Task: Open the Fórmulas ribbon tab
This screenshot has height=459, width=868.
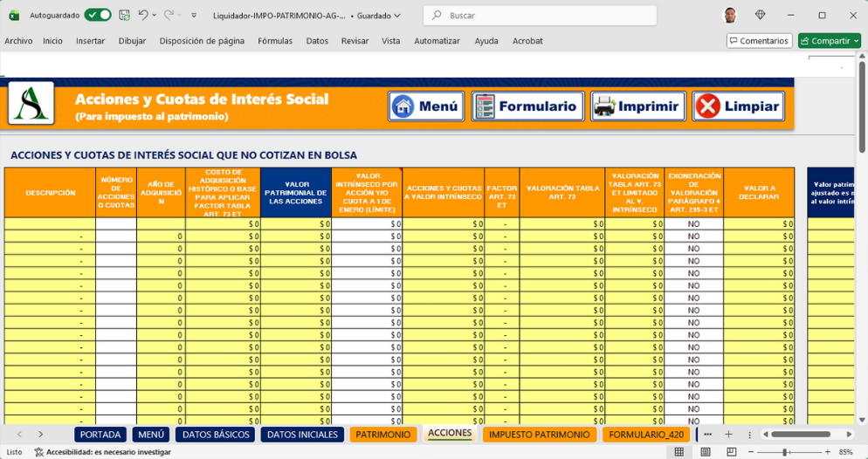Action: [x=275, y=41]
